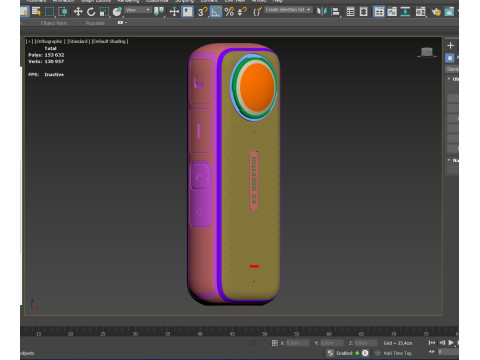
Task: Open Material Editor
Action: (x=420, y=12)
